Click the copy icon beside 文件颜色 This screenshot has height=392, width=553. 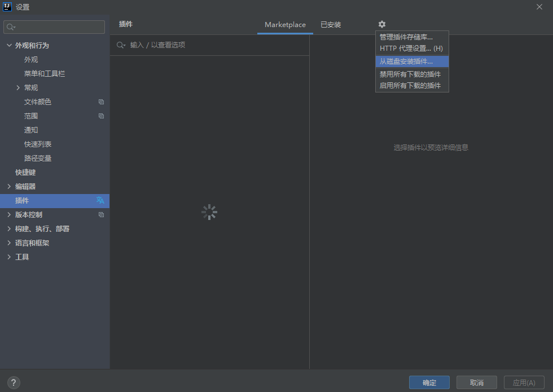101,102
